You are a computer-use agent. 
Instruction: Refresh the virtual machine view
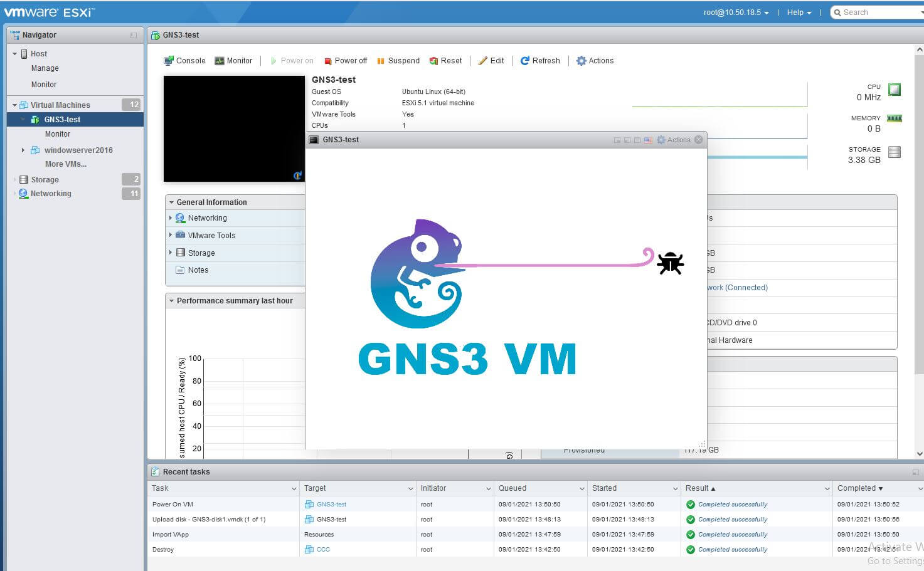point(540,60)
